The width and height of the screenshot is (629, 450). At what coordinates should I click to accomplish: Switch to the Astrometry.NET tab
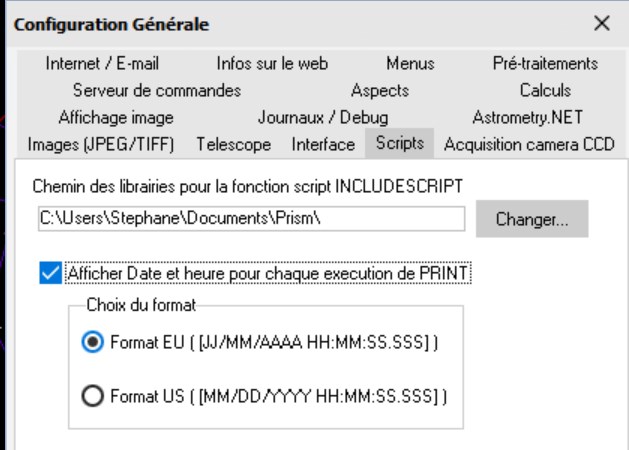pyautogui.click(x=527, y=117)
